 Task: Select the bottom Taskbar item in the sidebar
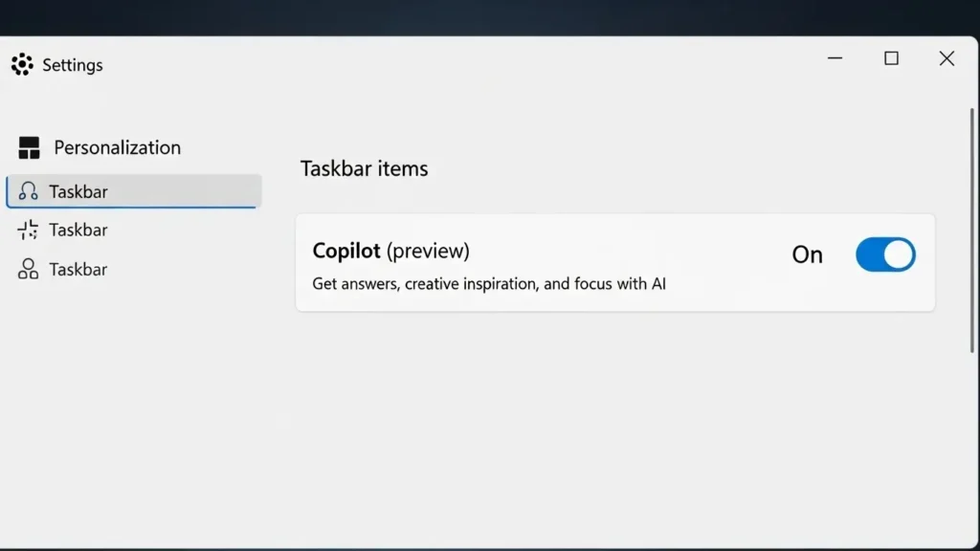(x=79, y=269)
